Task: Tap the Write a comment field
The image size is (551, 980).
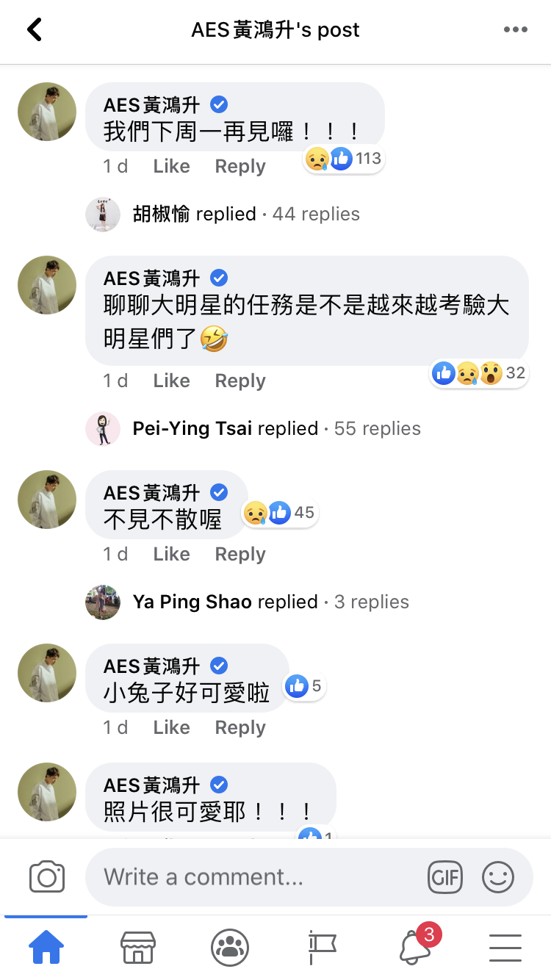Action: (x=250, y=877)
